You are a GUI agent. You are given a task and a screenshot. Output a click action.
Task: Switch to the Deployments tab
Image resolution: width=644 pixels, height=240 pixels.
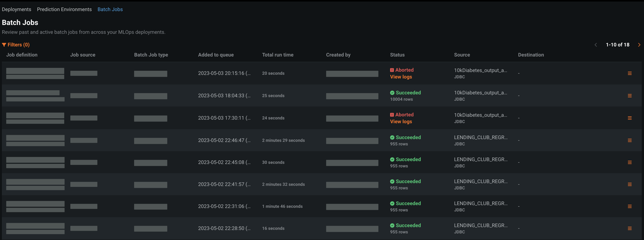coord(17,9)
